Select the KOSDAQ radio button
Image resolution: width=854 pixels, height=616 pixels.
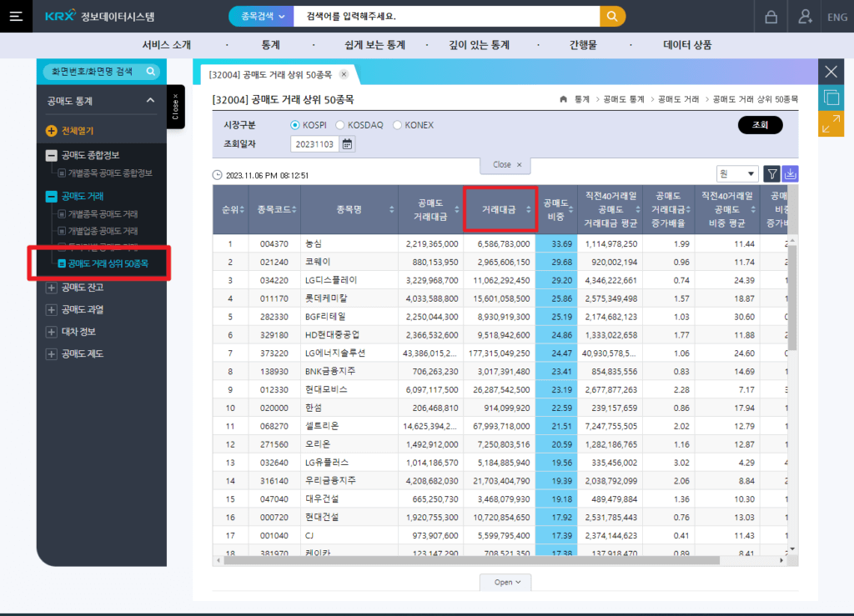(x=340, y=125)
